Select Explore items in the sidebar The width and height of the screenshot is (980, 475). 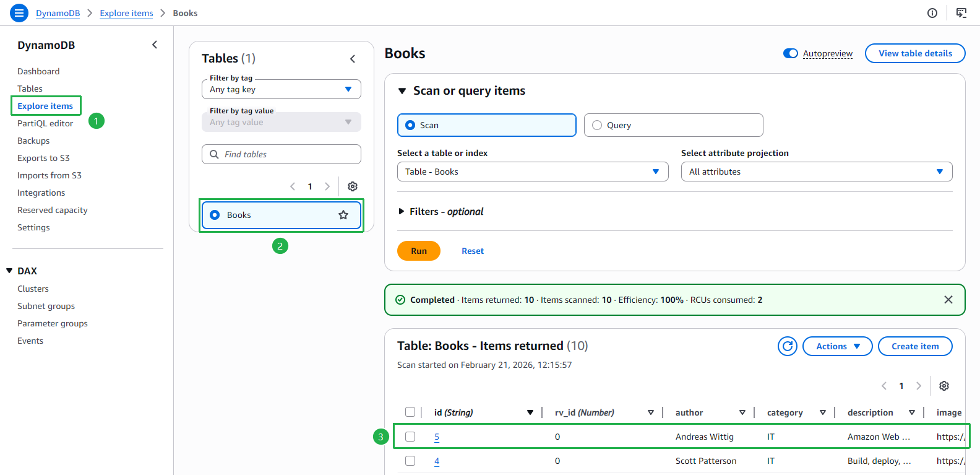tap(45, 106)
